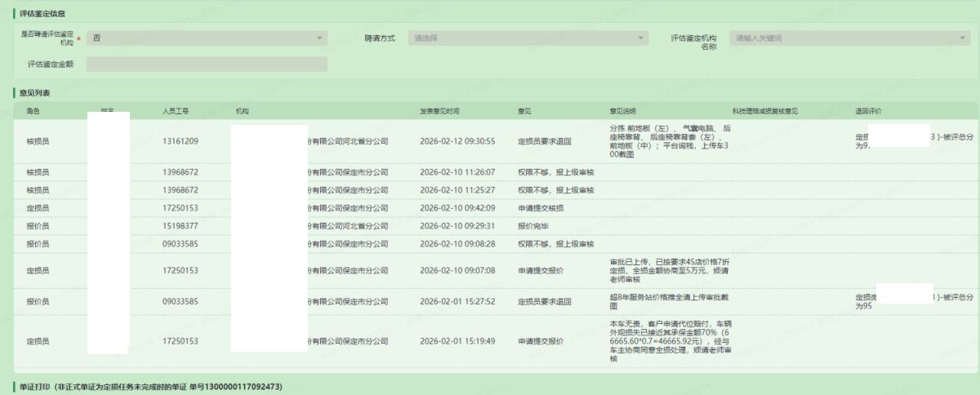The width and height of the screenshot is (980, 395).
Task: Click the timestamp 2026-02-10 11:26:07
Action: 457,172
